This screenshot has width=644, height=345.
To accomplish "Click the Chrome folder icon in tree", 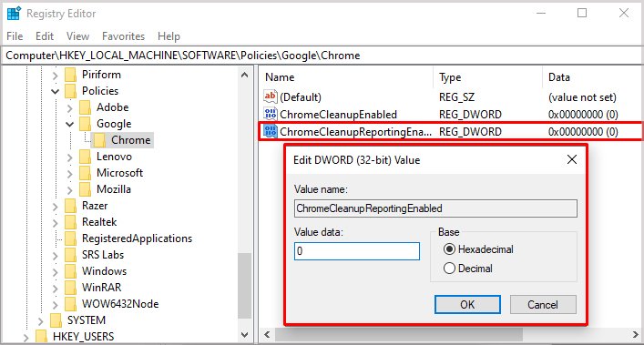I will (x=100, y=140).
